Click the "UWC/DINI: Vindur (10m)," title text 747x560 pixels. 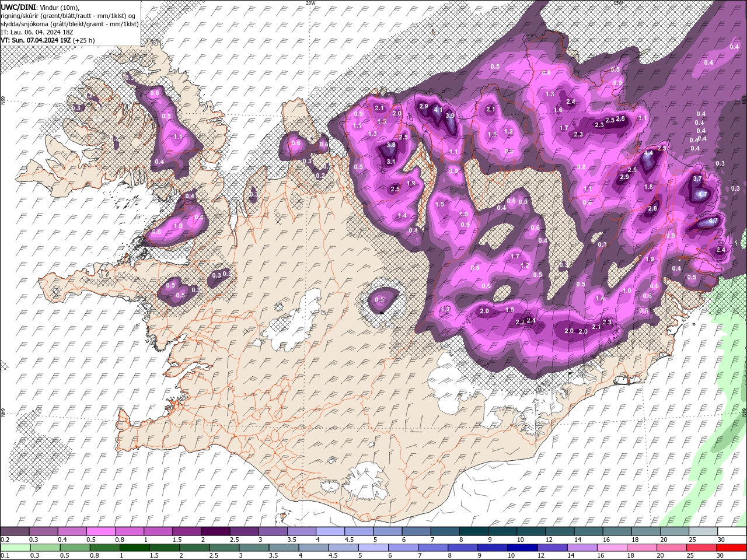40,6
